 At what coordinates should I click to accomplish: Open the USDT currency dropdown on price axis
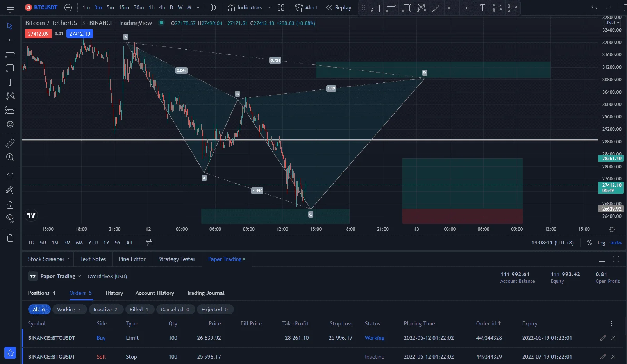pos(612,23)
